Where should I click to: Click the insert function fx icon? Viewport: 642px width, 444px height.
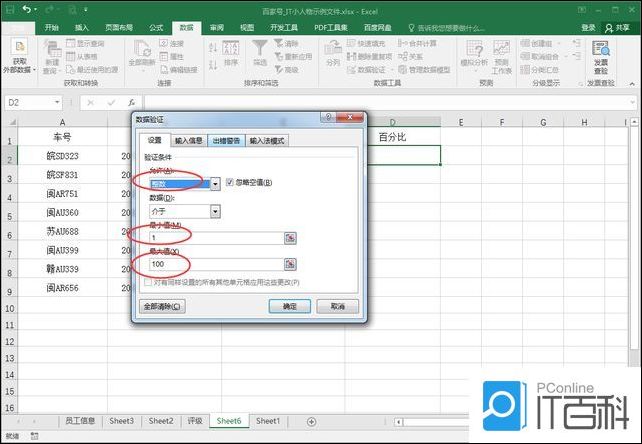point(131,102)
